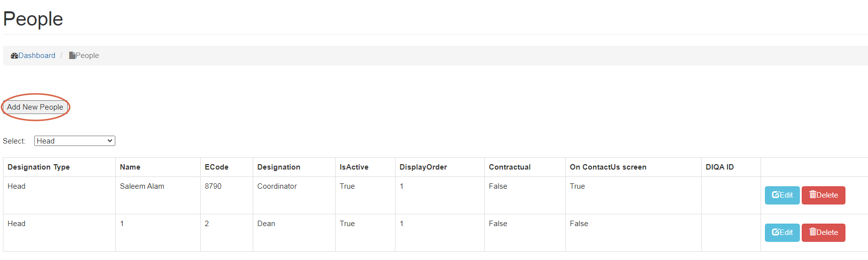Click trash icon on Dean row Delete button
The width and height of the screenshot is (868, 260).
[x=813, y=232]
